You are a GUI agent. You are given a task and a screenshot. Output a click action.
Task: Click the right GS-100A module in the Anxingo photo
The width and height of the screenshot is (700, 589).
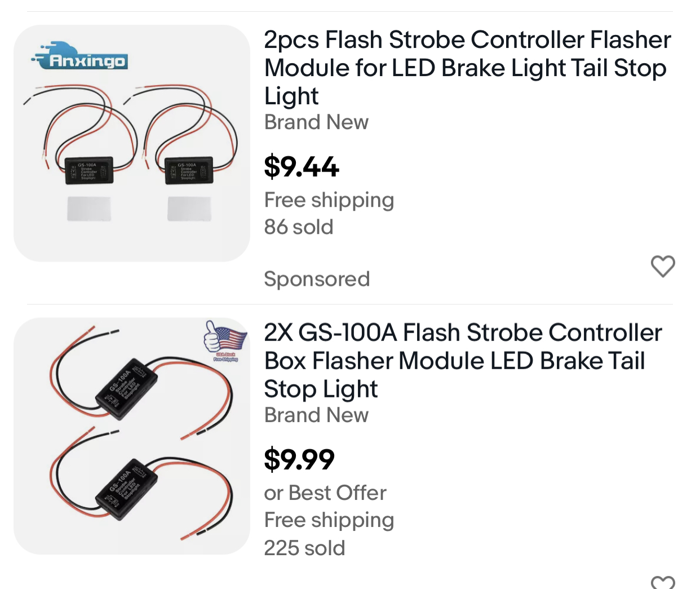point(189,171)
